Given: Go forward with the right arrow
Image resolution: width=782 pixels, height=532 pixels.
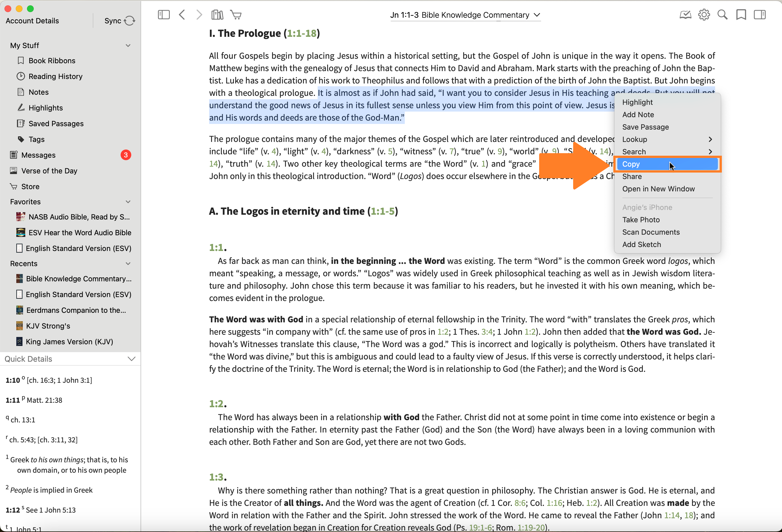Looking at the screenshot, I should tap(199, 15).
